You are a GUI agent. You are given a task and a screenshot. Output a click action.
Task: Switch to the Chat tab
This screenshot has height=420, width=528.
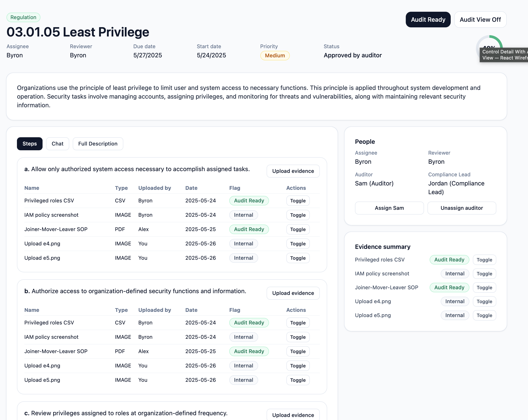point(57,144)
